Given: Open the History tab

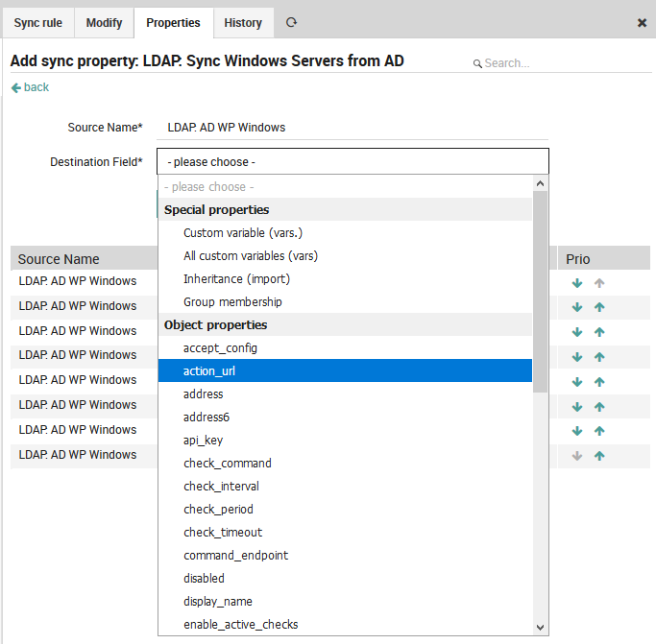Looking at the screenshot, I should pyautogui.click(x=243, y=22).
